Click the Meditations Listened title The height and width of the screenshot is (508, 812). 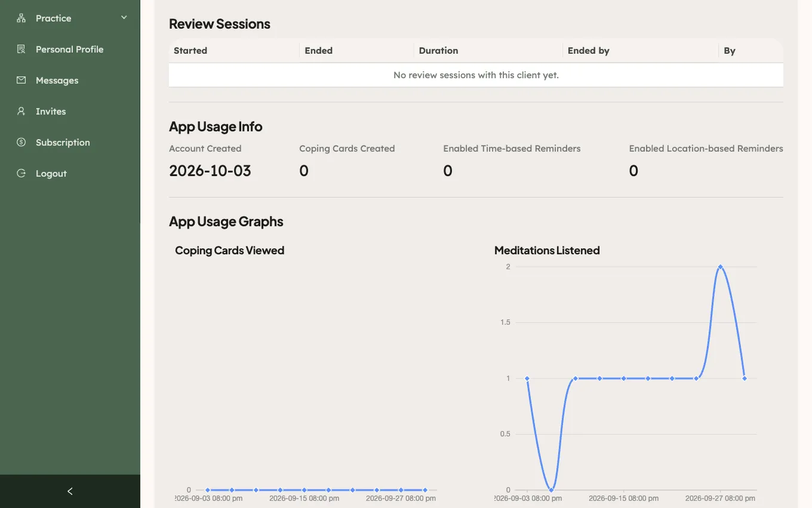coord(547,251)
